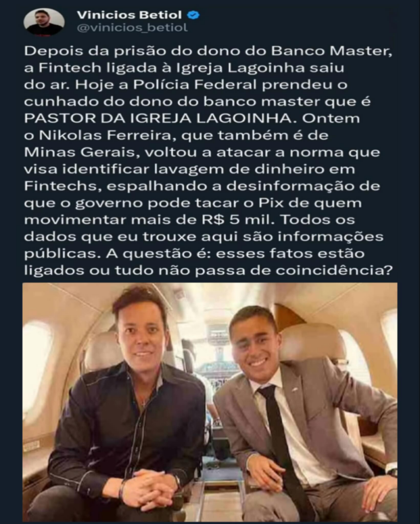The image size is (420, 524).
Task: Visit the @vinicios_betiol handle
Action: (132, 28)
